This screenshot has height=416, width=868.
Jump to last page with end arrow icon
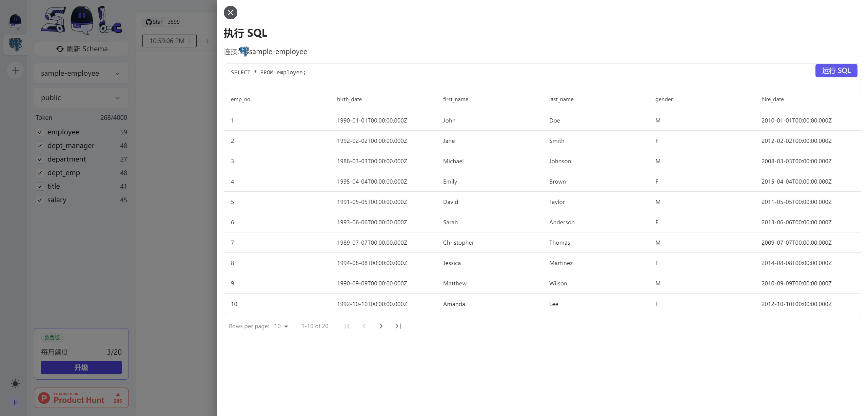pos(398,326)
